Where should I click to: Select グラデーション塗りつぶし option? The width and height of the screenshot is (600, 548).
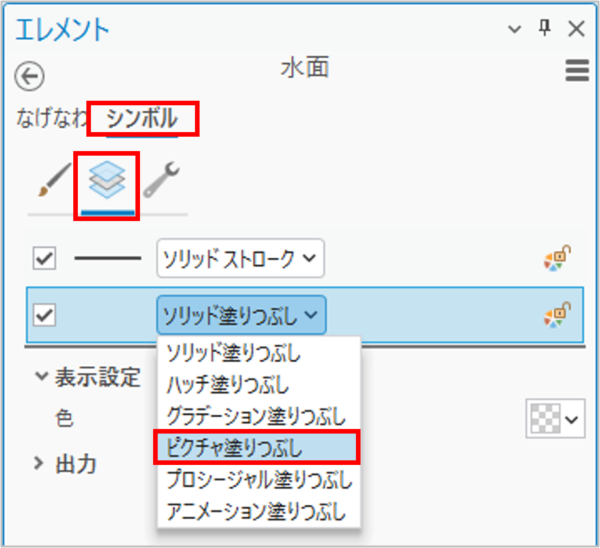point(256,415)
